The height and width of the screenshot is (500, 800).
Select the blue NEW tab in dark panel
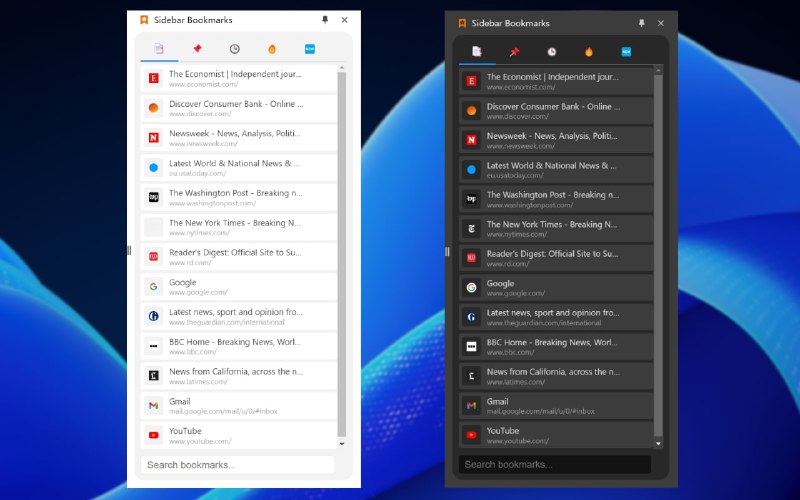coord(626,52)
